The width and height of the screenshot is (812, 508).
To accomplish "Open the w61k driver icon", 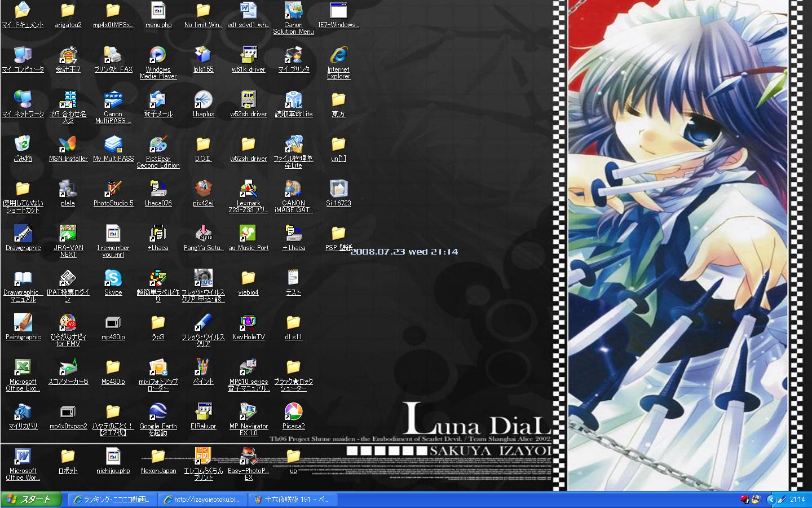I will point(248,55).
